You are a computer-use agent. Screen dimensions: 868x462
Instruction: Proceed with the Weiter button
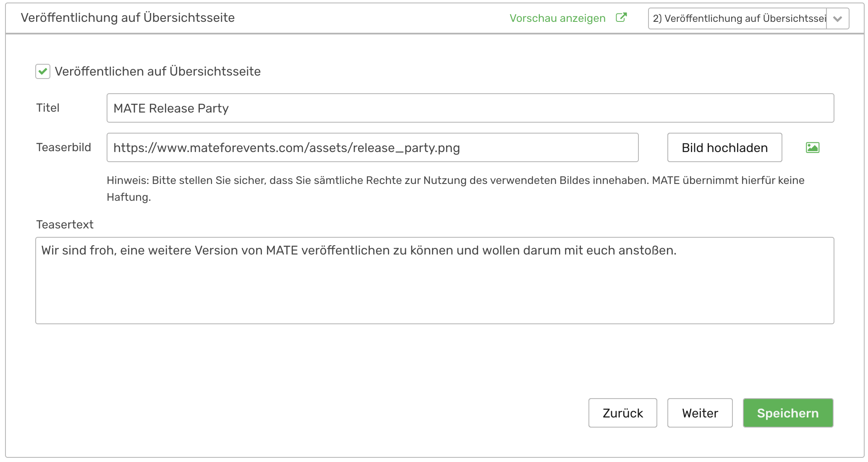coord(700,413)
